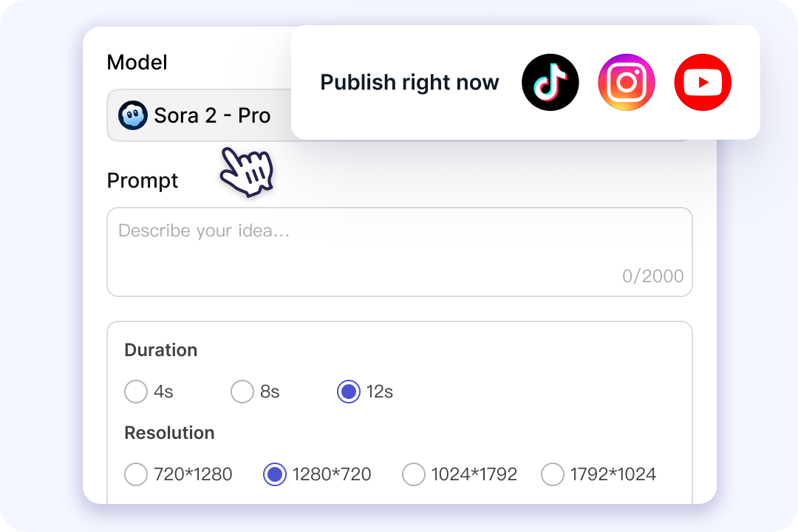
Task: Choose 720*1280 resolution
Action: point(136,474)
